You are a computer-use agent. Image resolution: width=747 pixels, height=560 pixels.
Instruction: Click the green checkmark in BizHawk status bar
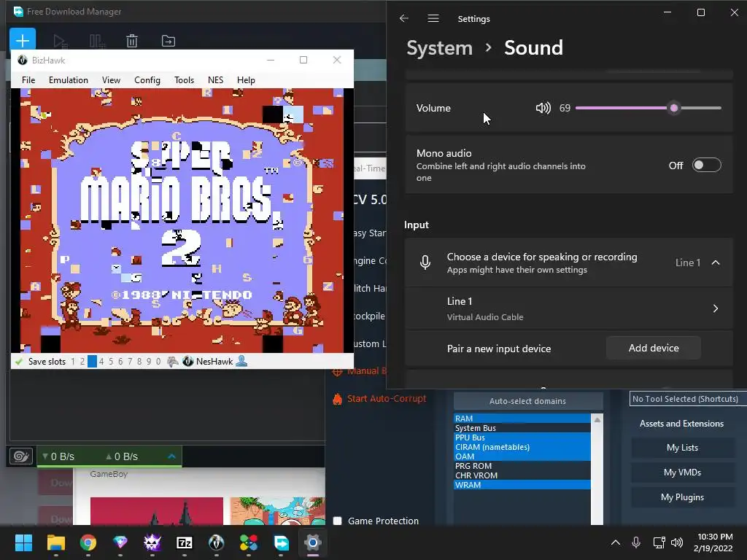pyautogui.click(x=19, y=362)
